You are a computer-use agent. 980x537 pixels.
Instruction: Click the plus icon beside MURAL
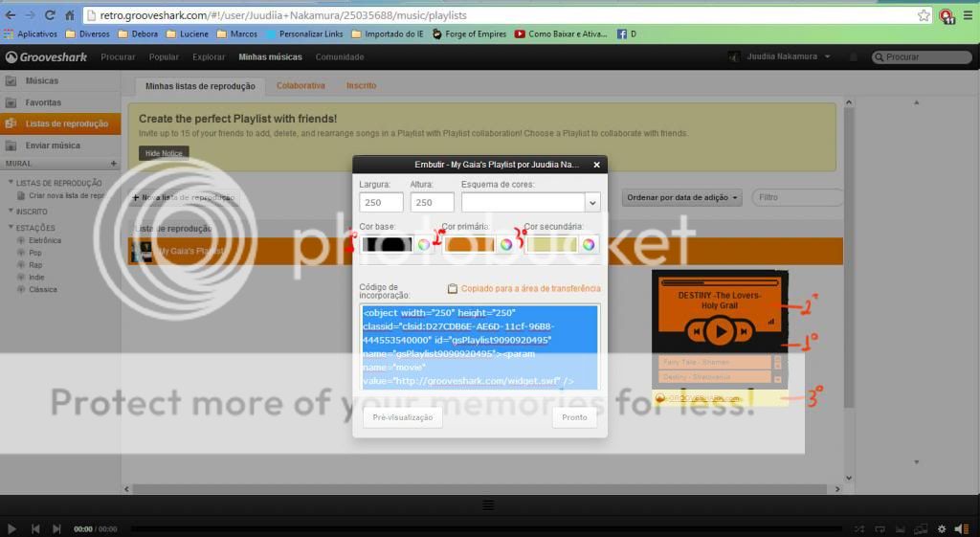(113, 164)
